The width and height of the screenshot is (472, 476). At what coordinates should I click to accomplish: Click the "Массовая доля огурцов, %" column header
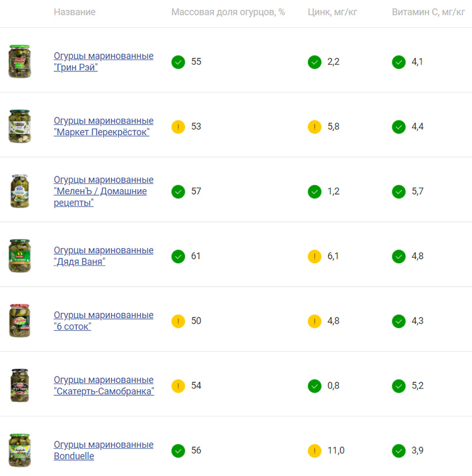(x=228, y=12)
